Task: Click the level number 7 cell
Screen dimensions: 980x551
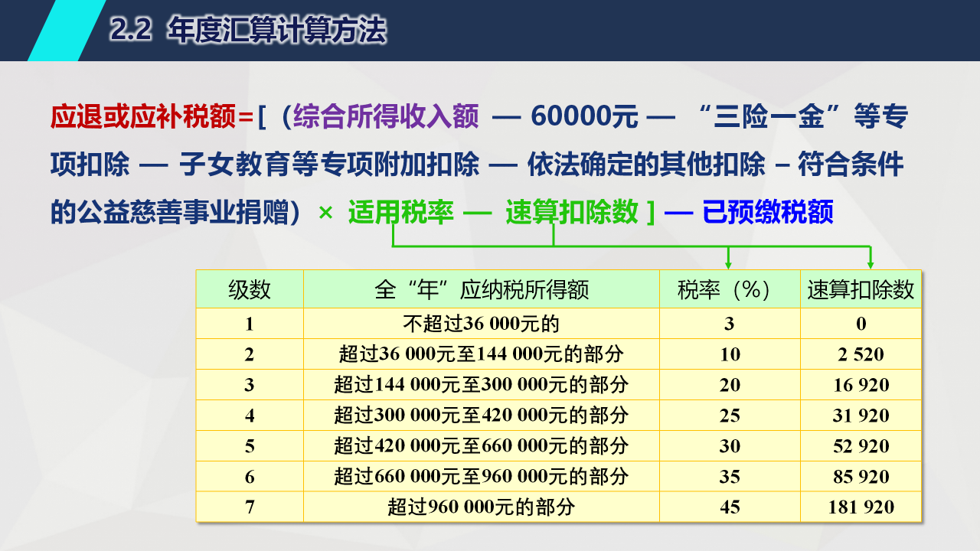Action: 250,507
